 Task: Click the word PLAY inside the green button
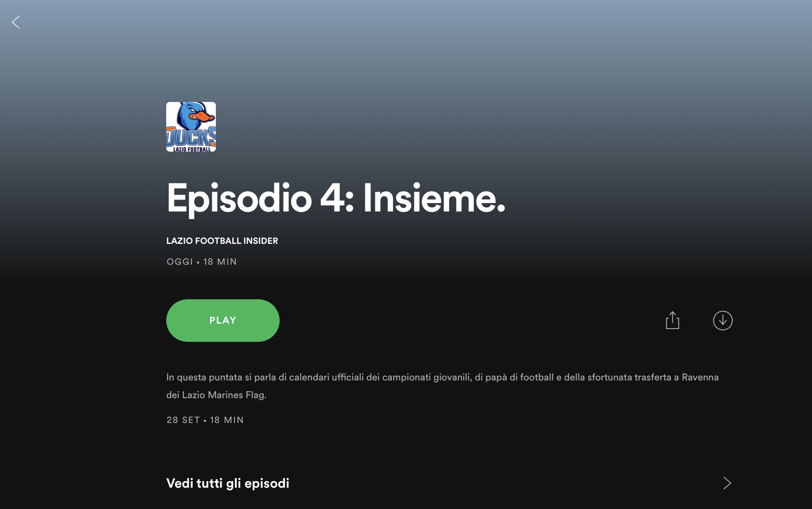click(x=223, y=320)
